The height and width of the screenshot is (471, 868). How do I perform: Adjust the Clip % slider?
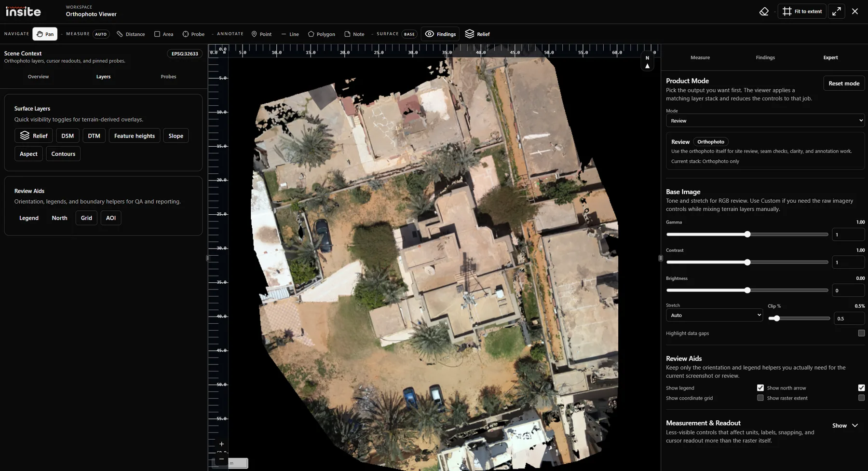799,319
